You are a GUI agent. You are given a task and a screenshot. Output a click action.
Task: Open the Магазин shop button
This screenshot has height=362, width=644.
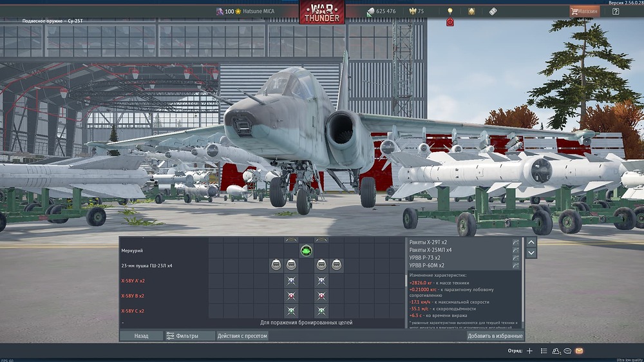(x=585, y=12)
